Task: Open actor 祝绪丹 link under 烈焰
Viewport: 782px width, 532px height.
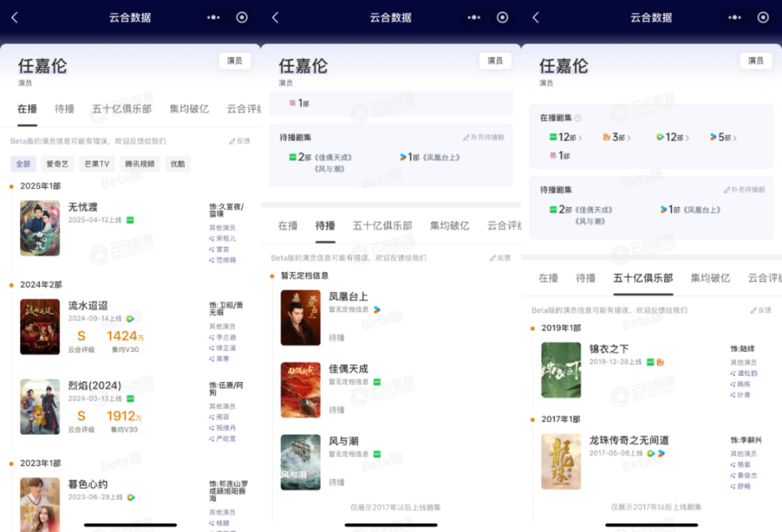Action: pyautogui.click(x=222, y=428)
